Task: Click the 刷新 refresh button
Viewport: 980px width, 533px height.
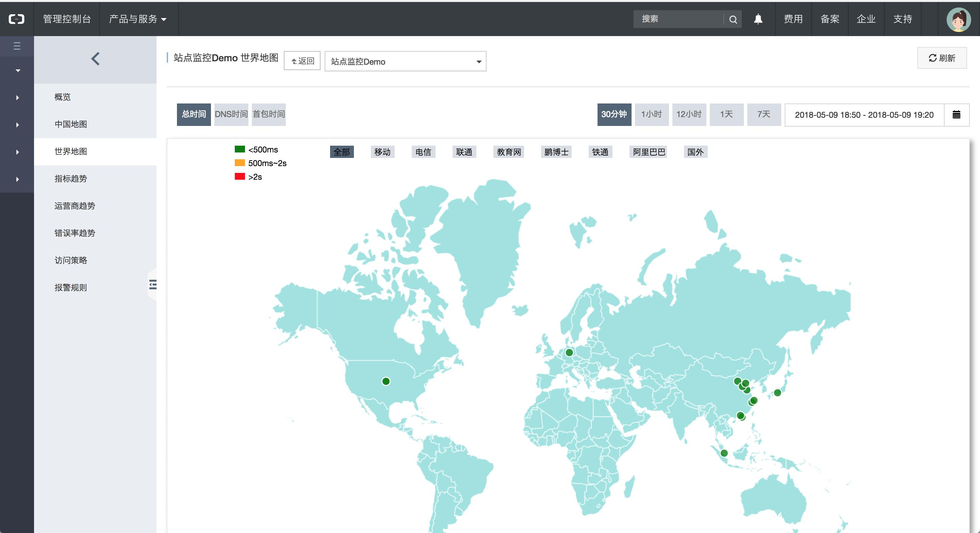Action: (942, 58)
